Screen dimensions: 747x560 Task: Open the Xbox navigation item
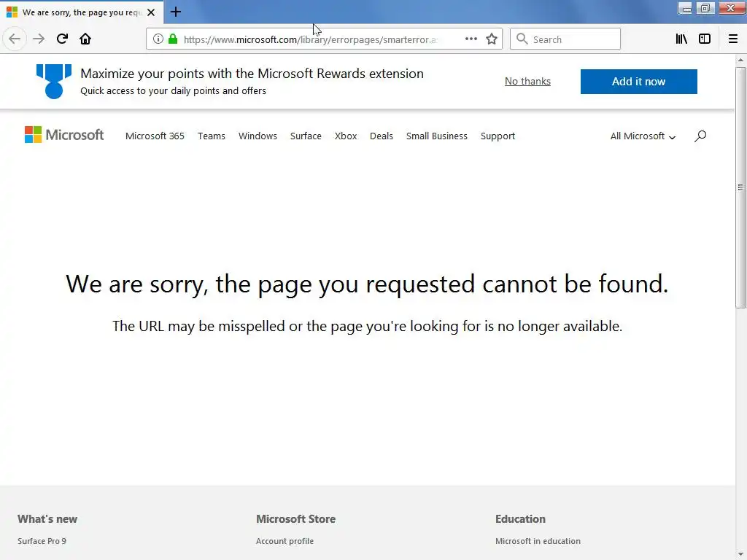346,136
